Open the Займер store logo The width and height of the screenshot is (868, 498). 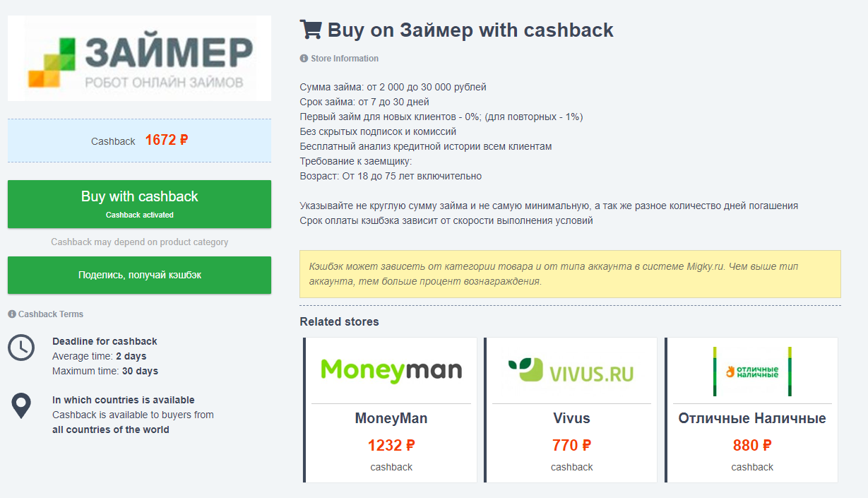click(140, 59)
